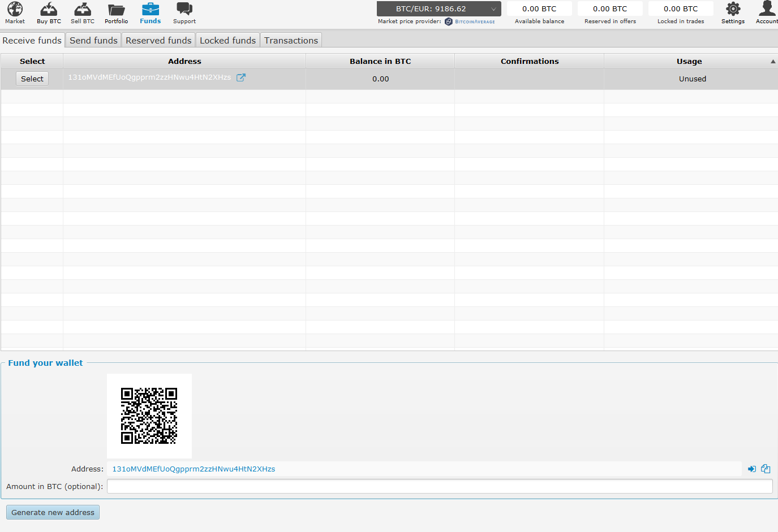Screen dimensions: 778x532
Task: Sort by Usage column arrow
Action: [x=773, y=61]
